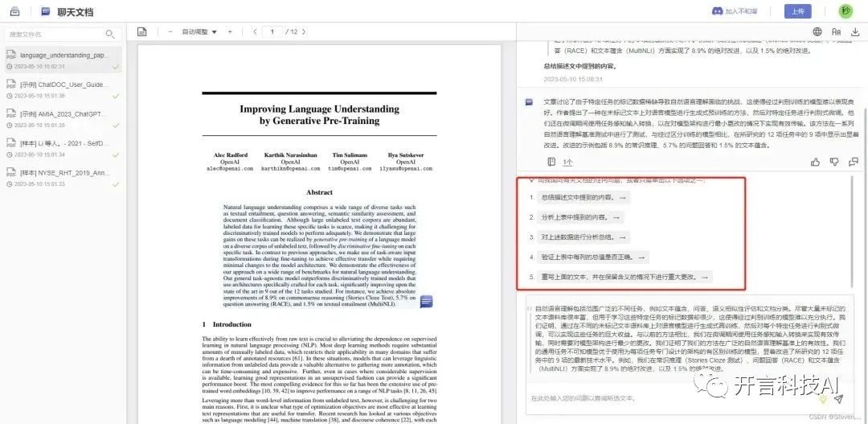Zoom in with the plus button
The width and height of the screenshot is (868, 424).
coord(231,31)
